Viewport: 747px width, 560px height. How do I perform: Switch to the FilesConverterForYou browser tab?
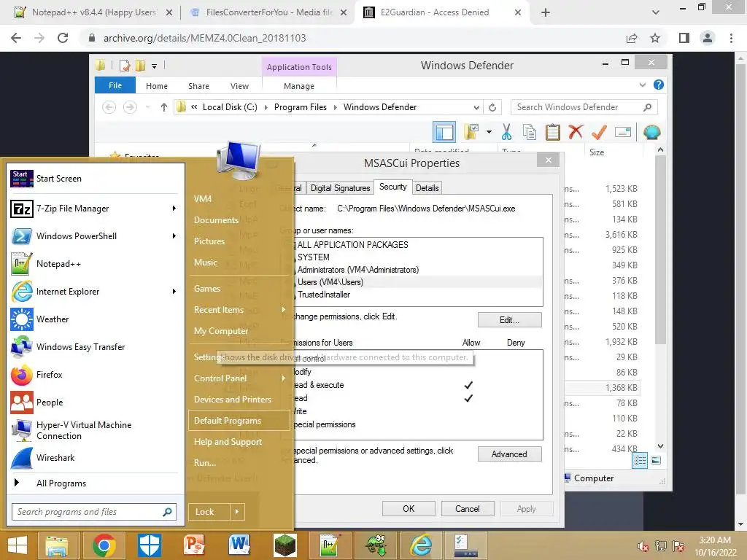coord(268,12)
